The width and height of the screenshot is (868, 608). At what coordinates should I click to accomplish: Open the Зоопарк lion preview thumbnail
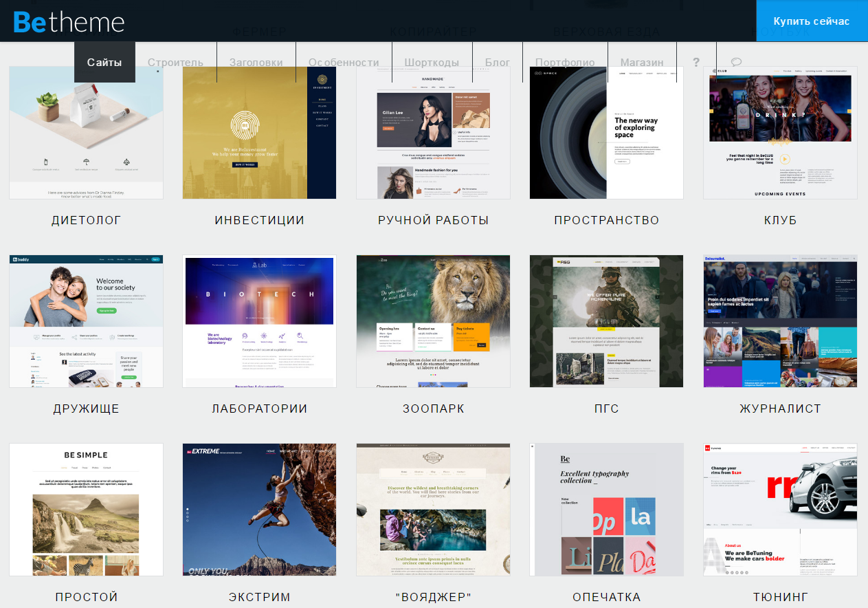[433, 321]
